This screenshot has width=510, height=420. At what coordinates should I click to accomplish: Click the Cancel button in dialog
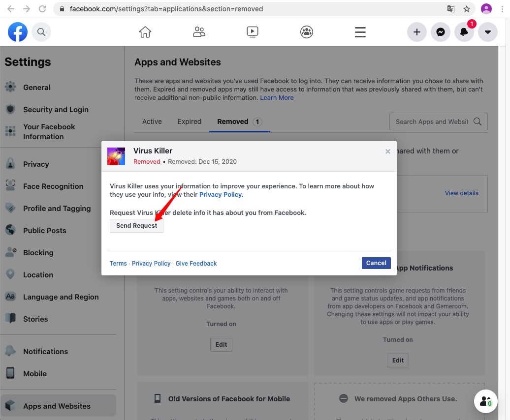pos(376,263)
